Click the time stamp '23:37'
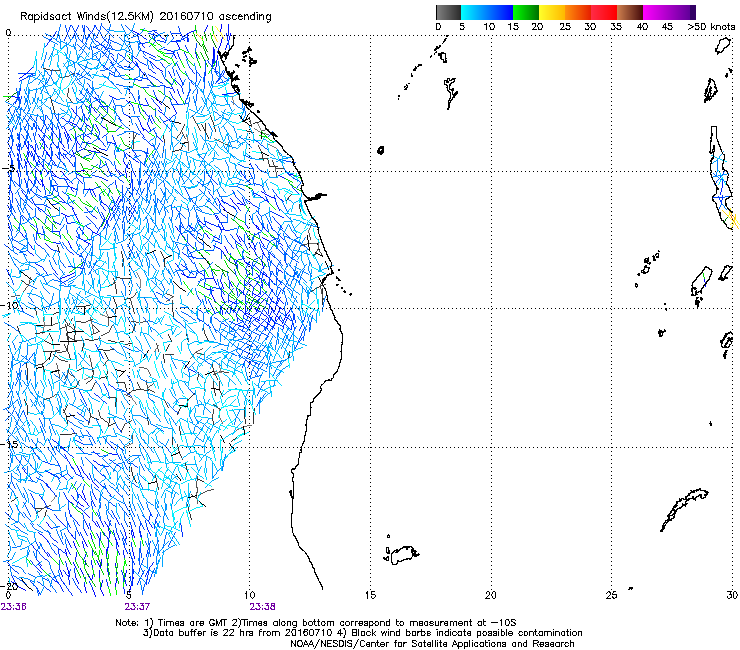The height and width of the screenshot is (650, 740). [137, 607]
